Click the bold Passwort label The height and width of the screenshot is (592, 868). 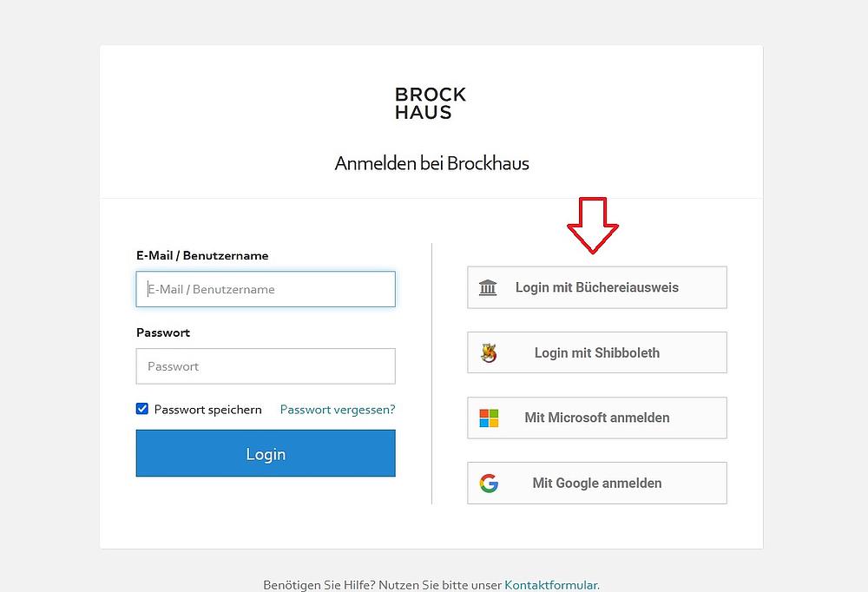point(163,332)
